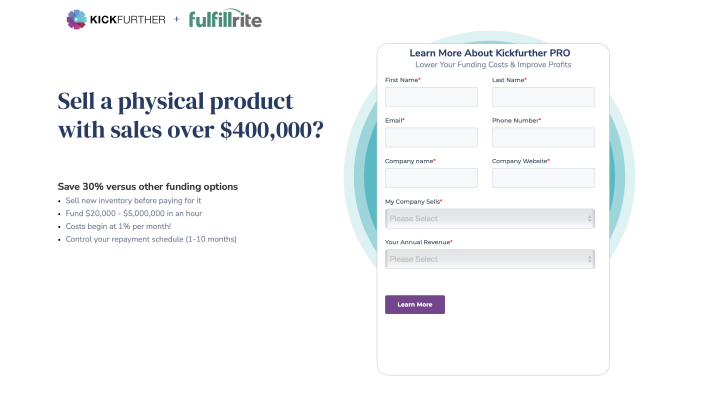Activate the Company name field
Screen dimensions: 712x405
pos(431,178)
